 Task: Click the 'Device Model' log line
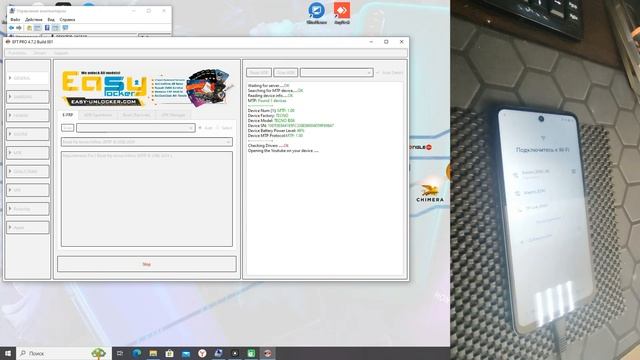point(271,121)
